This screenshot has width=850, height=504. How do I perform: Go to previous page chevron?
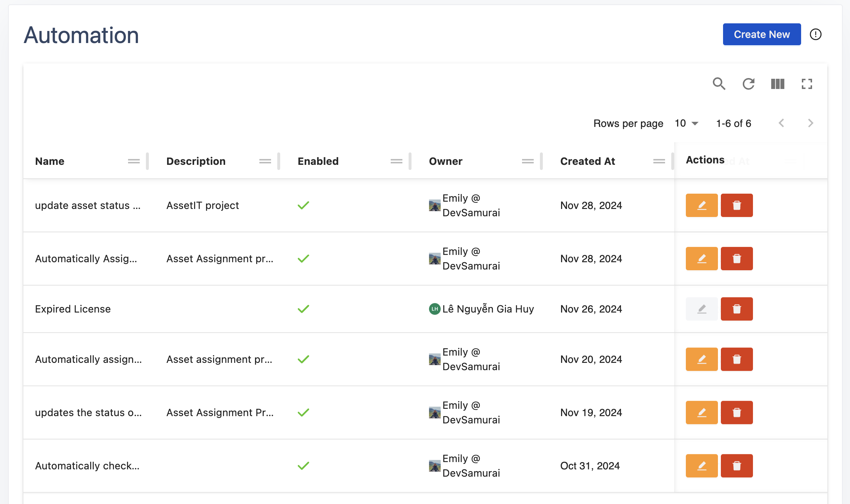781,123
